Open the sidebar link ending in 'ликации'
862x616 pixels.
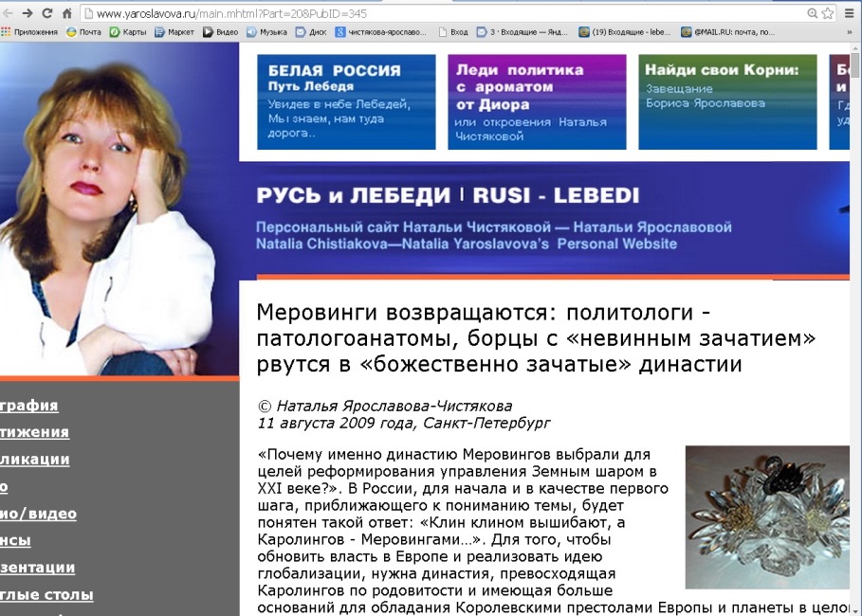click(35, 459)
